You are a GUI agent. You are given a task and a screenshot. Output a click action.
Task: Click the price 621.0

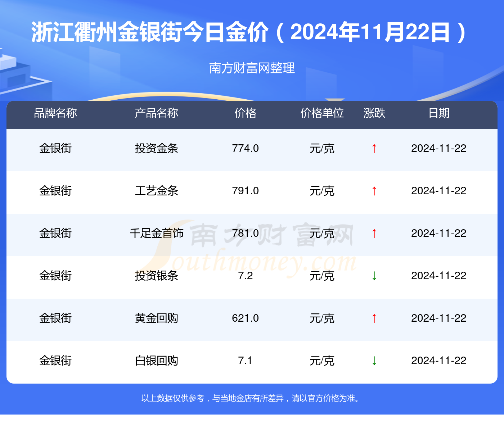click(245, 318)
